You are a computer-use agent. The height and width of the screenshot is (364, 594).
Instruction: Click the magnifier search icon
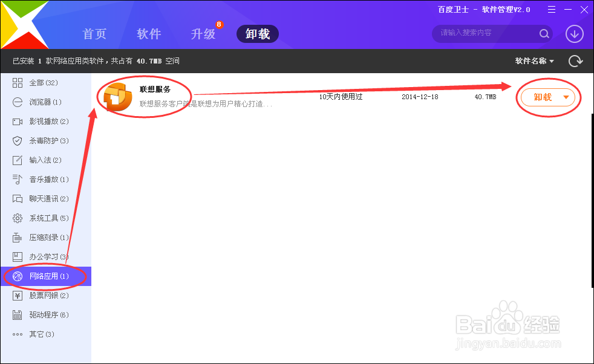tap(544, 34)
